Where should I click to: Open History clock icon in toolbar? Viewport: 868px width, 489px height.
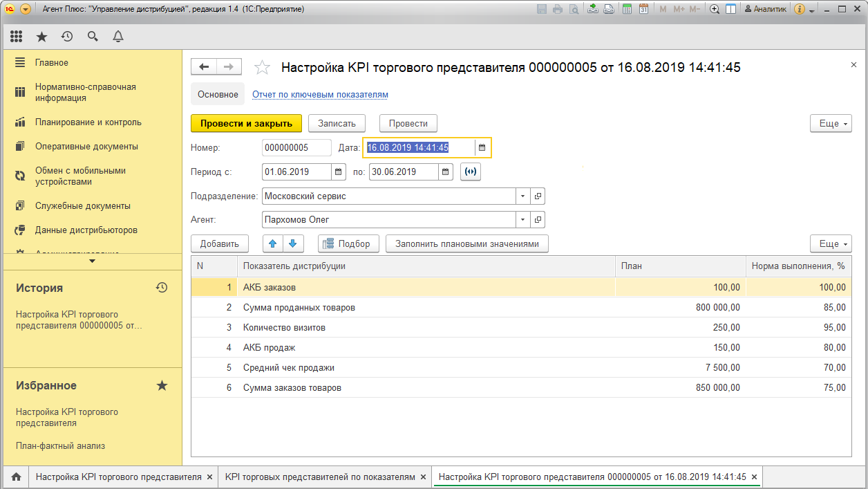pos(67,37)
